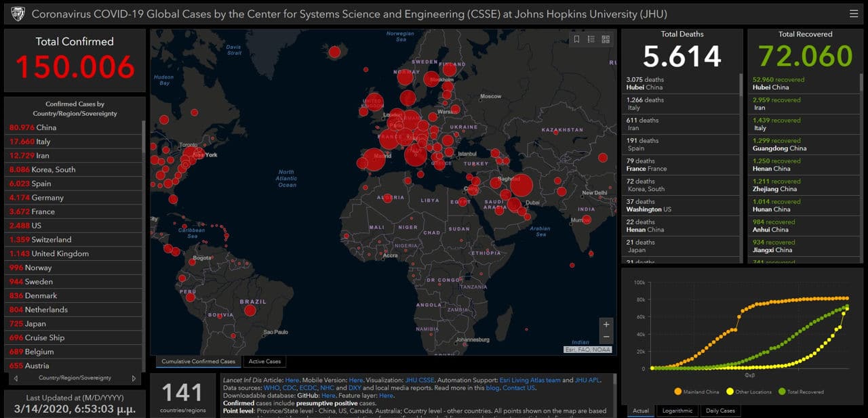This screenshot has width=868, height=418.
Task: Click the Esri, FAO, NOAA map attribution
Action: click(x=587, y=350)
